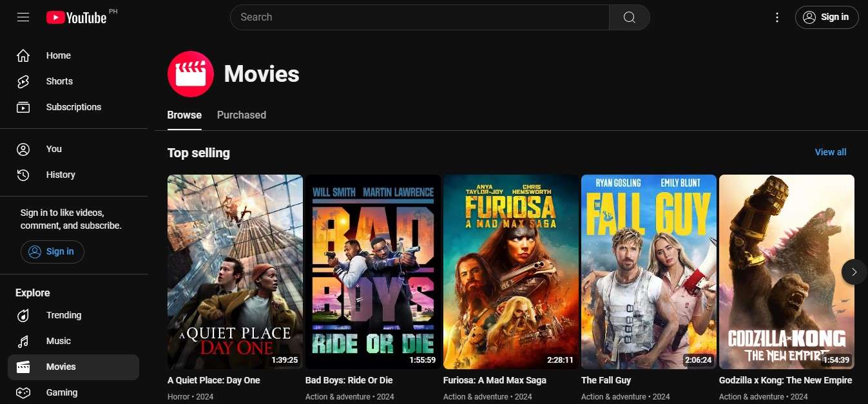The image size is (868, 404).
Task: Open Subscriptions from the sidebar
Action: (x=73, y=107)
